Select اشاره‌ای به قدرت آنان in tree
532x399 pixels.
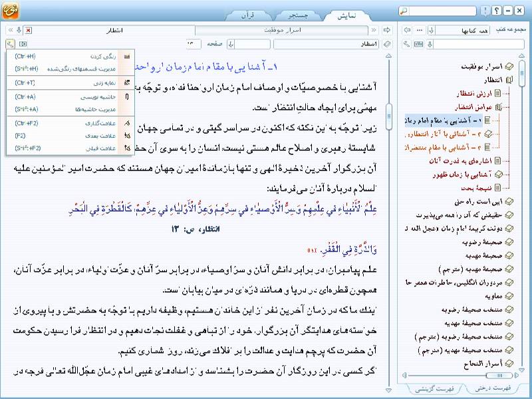click(461, 161)
